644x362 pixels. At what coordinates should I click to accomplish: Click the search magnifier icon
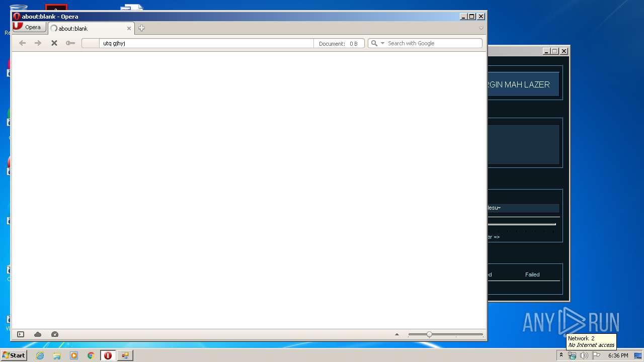(374, 43)
